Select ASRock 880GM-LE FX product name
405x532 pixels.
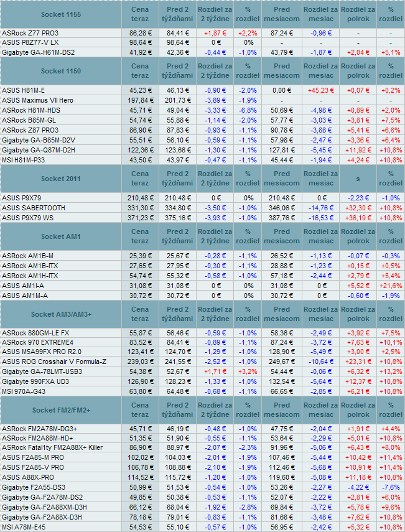point(35,333)
